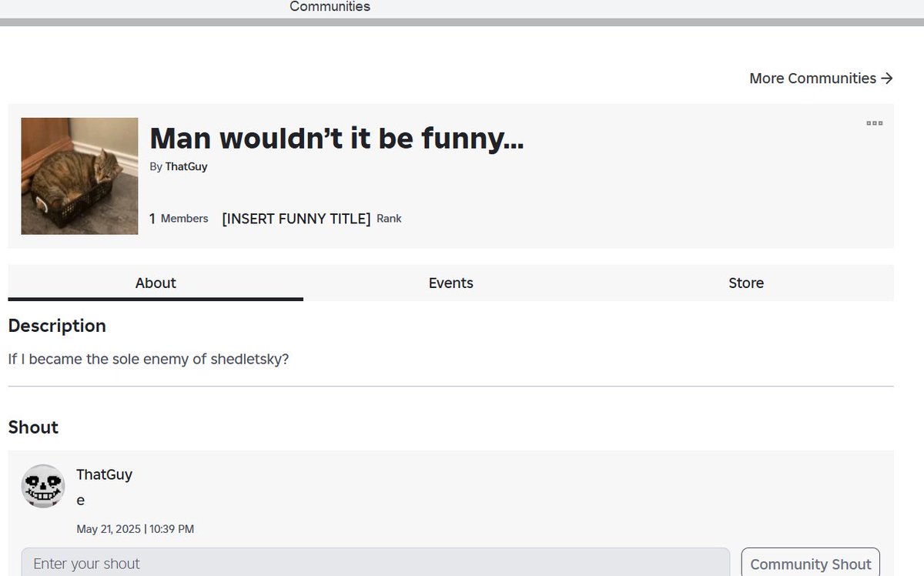Viewport: 924px width, 576px height.
Task: Click the Communities heading at top
Action: (x=330, y=7)
